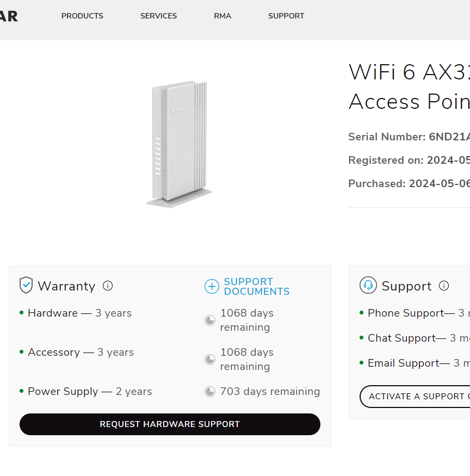Click the headset icon next to Support

[x=368, y=285]
